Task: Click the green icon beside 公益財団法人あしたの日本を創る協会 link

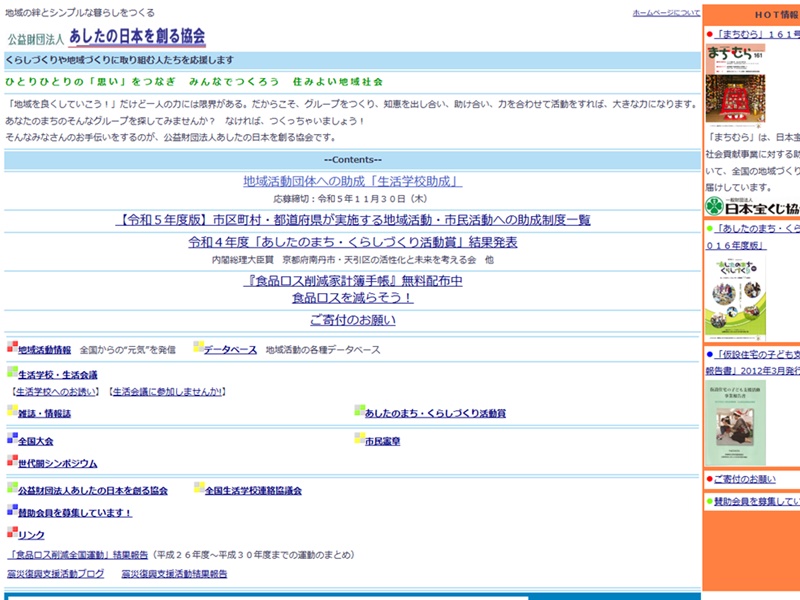Action: pos(12,488)
